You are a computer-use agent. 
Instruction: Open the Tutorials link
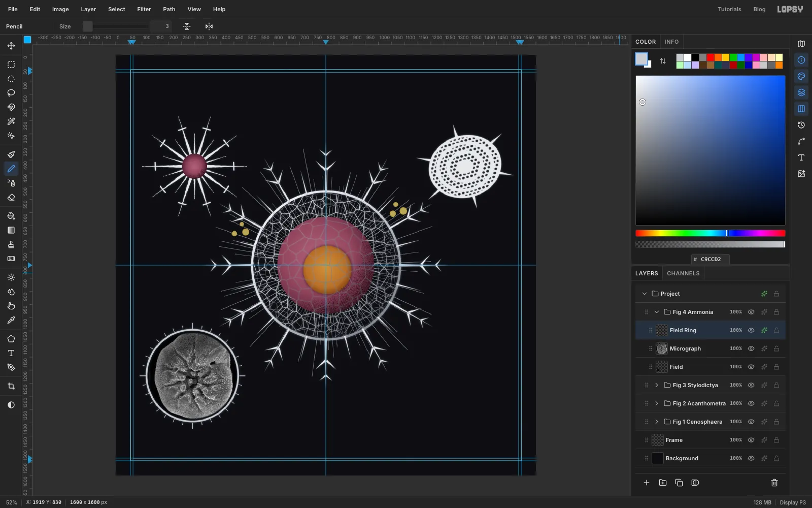[x=729, y=9]
